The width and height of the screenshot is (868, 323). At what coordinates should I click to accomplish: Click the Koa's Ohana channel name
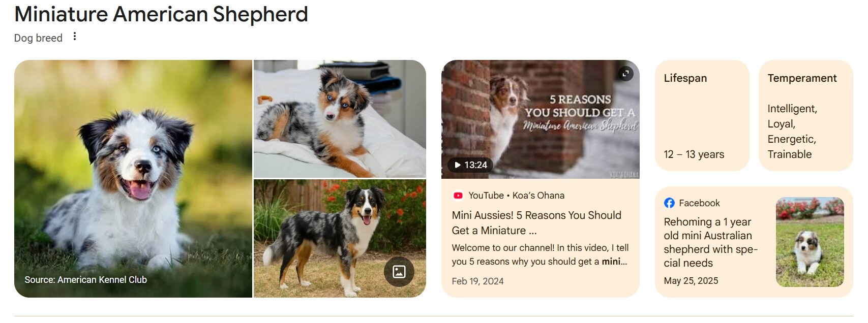[x=538, y=196]
